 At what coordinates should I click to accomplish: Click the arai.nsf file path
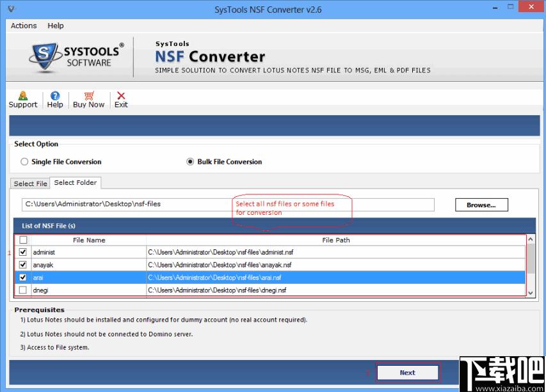tap(335, 278)
